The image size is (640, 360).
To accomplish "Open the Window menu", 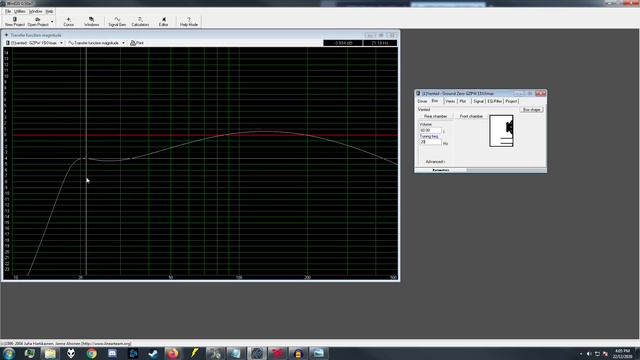I will pyautogui.click(x=36, y=11).
